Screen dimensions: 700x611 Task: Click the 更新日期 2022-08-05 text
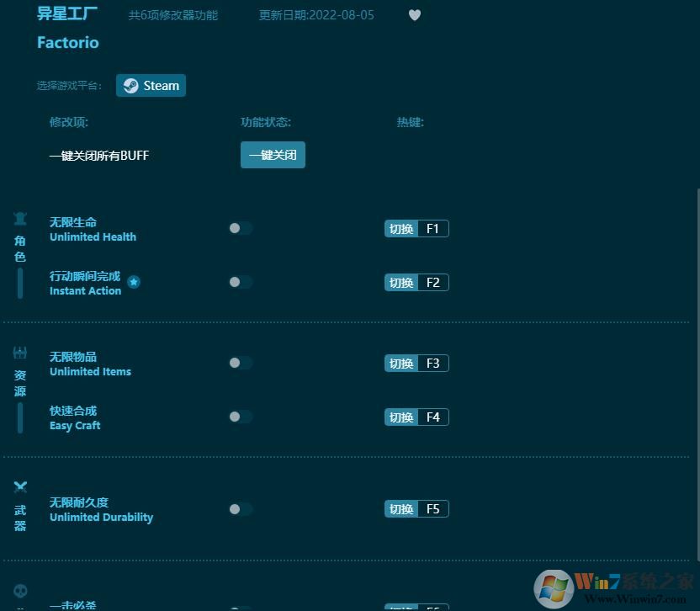[x=316, y=15]
